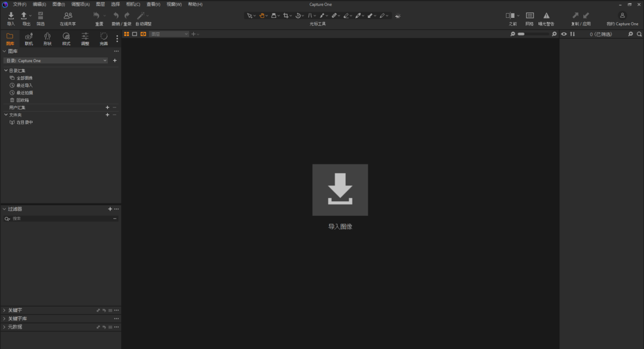Toggle the orange proofing eye view
This screenshot has width=644, height=349.
click(143, 34)
